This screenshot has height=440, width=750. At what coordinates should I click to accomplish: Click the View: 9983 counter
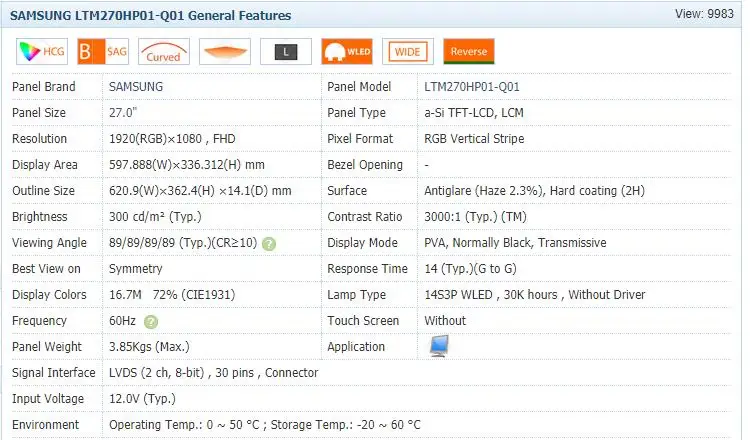704,13
